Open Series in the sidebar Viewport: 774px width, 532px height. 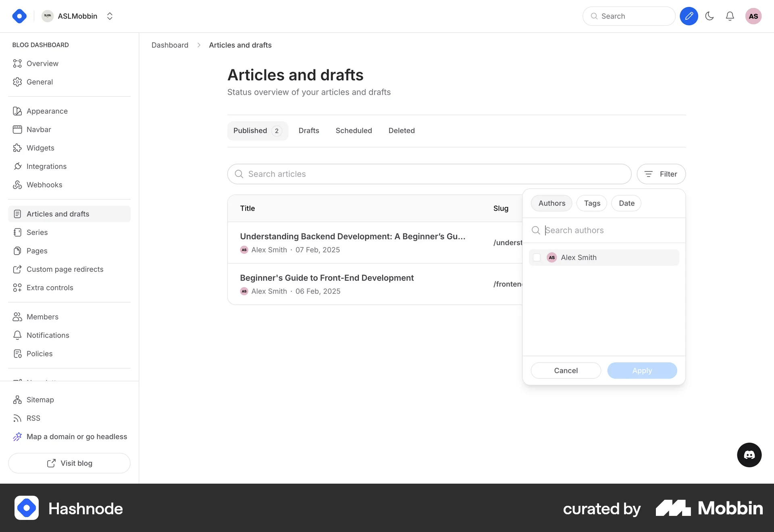point(69,232)
